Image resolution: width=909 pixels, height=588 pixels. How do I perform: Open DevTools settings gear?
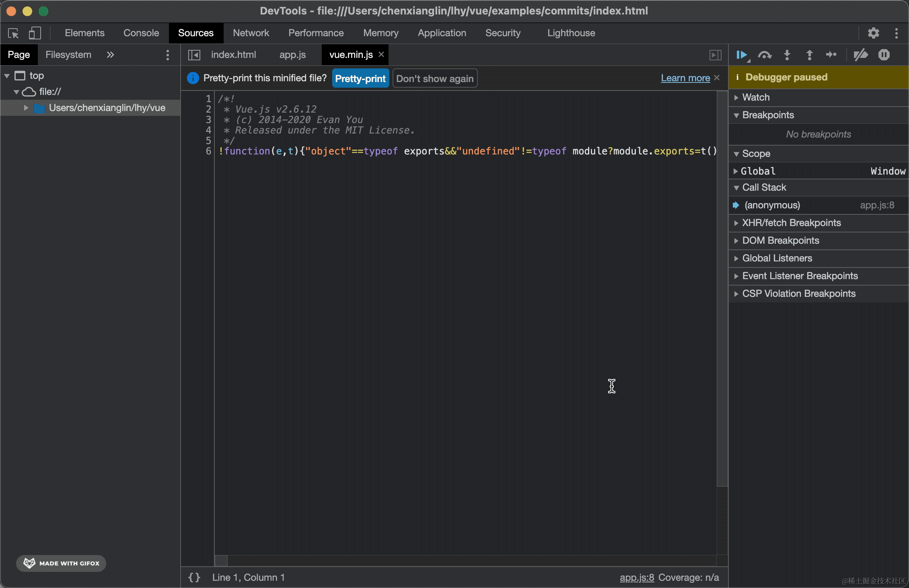(873, 33)
